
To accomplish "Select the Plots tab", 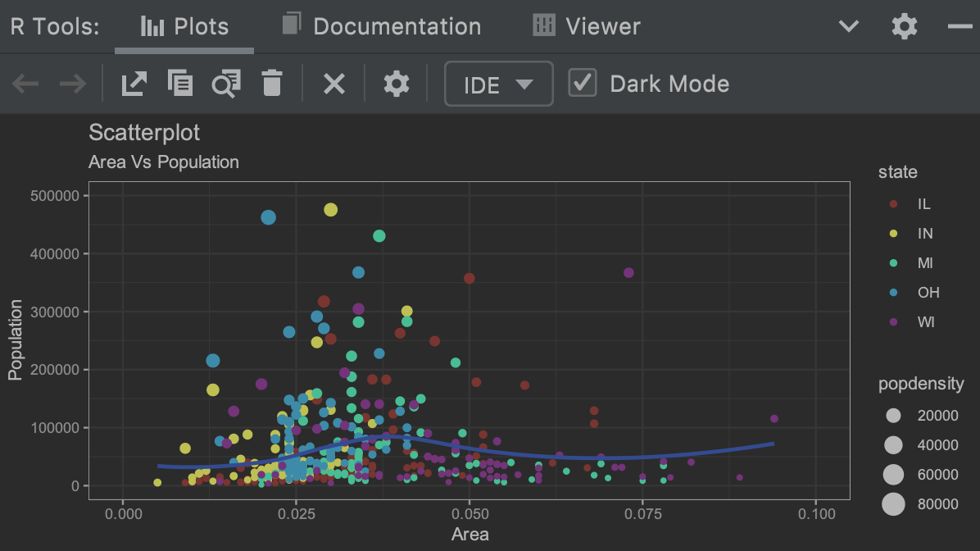I will click(x=184, y=26).
